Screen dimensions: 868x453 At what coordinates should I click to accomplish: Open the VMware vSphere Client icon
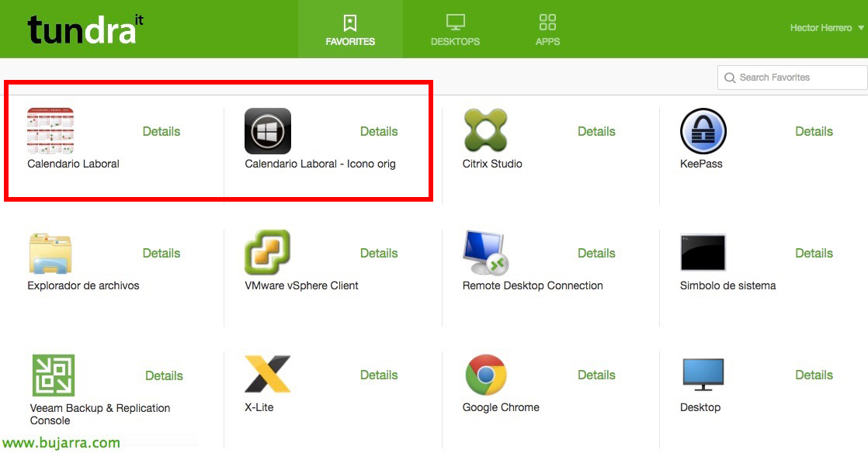click(268, 253)
